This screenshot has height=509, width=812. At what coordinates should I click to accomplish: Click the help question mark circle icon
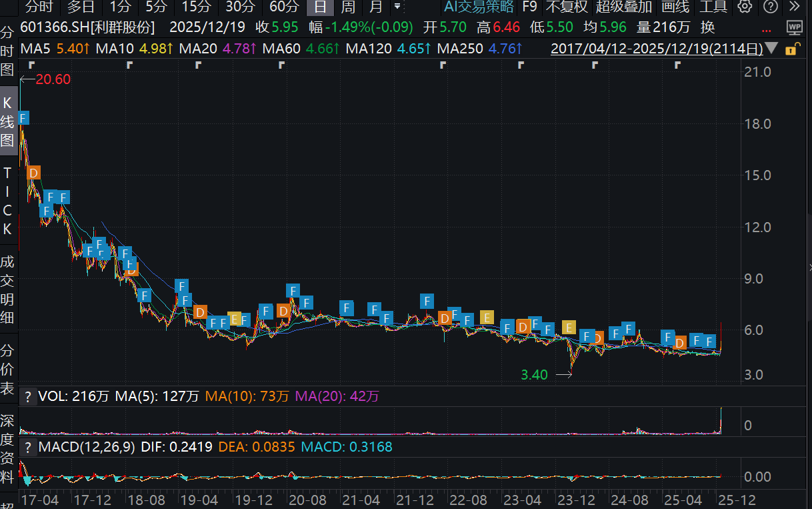(770, 7)
